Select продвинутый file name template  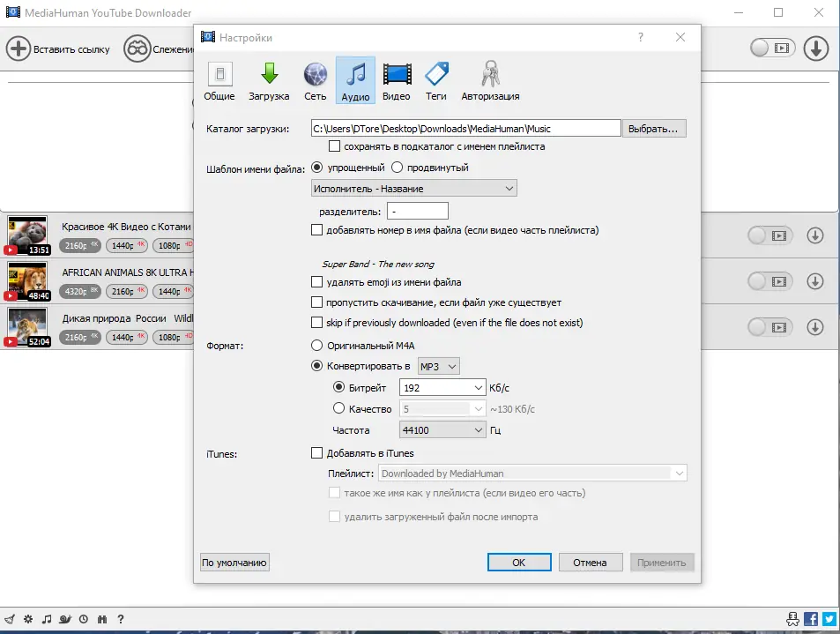point(397,168)
